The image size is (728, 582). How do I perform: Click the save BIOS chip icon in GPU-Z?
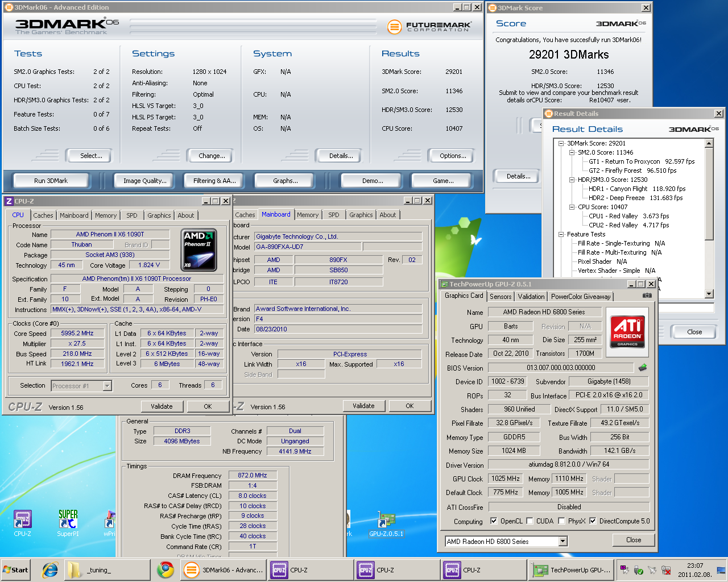tap(643, 368)
